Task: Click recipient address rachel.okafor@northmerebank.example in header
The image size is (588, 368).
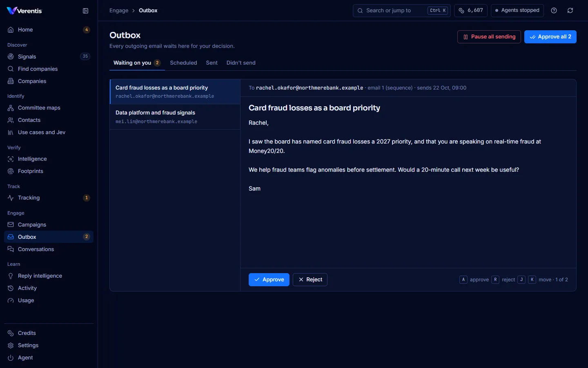Action: (310, 88)
